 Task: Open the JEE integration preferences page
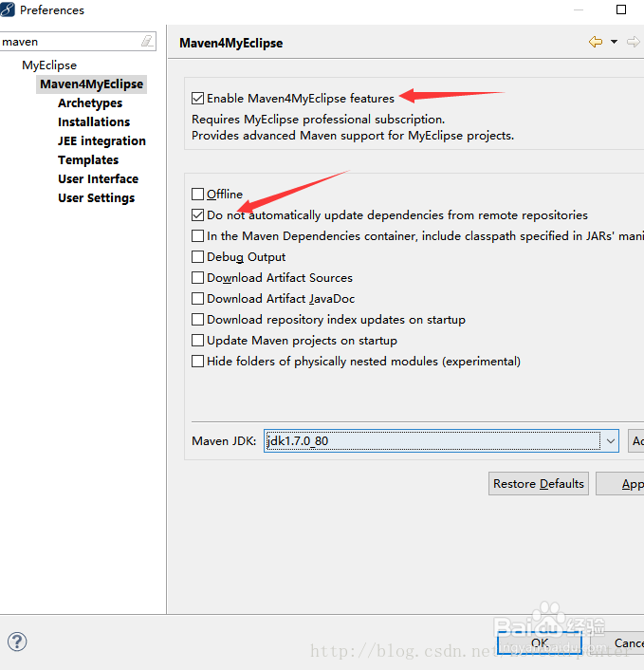[101, 141]
